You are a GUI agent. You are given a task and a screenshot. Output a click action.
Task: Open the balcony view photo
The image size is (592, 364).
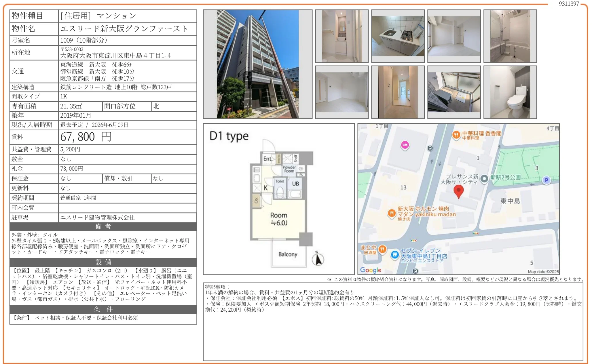point(454,92)
